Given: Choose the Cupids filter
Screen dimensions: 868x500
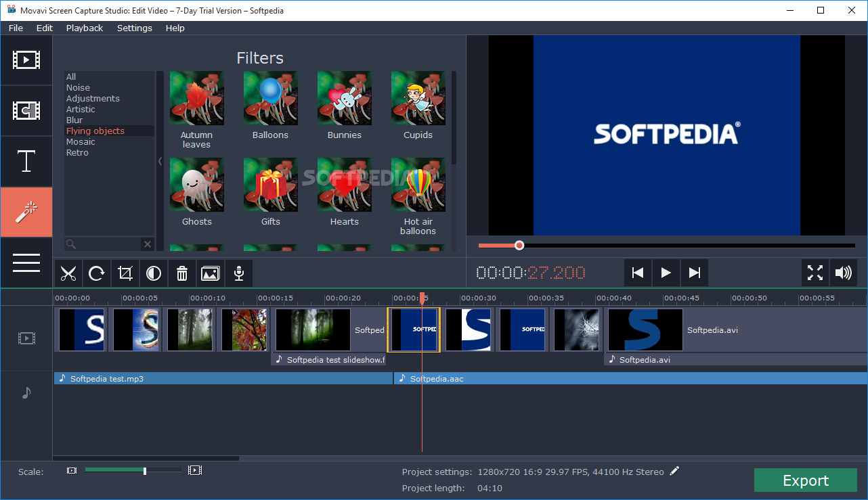Looking at the screenshot, I should [418, 98].
